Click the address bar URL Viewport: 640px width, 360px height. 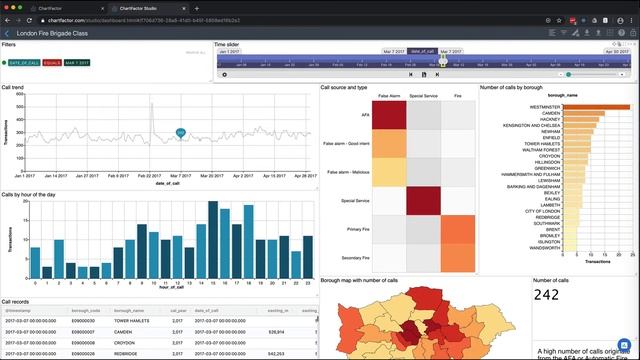point(144,20)
